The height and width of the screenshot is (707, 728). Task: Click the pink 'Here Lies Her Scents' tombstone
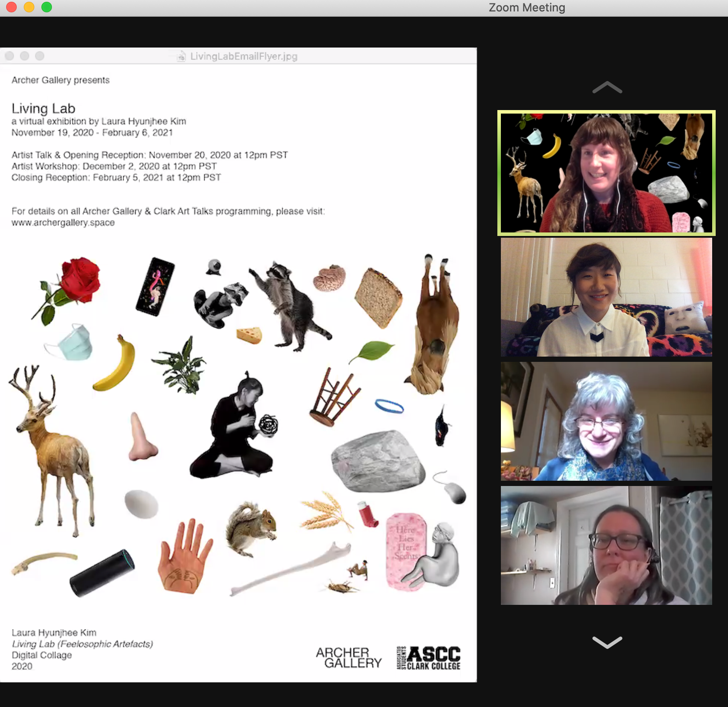[406, 551]
